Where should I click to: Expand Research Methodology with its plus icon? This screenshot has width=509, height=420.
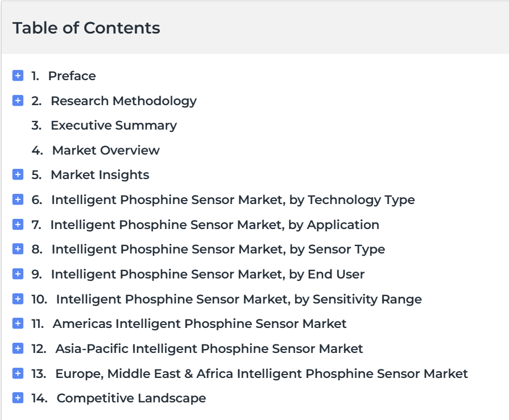click(18, 101)
